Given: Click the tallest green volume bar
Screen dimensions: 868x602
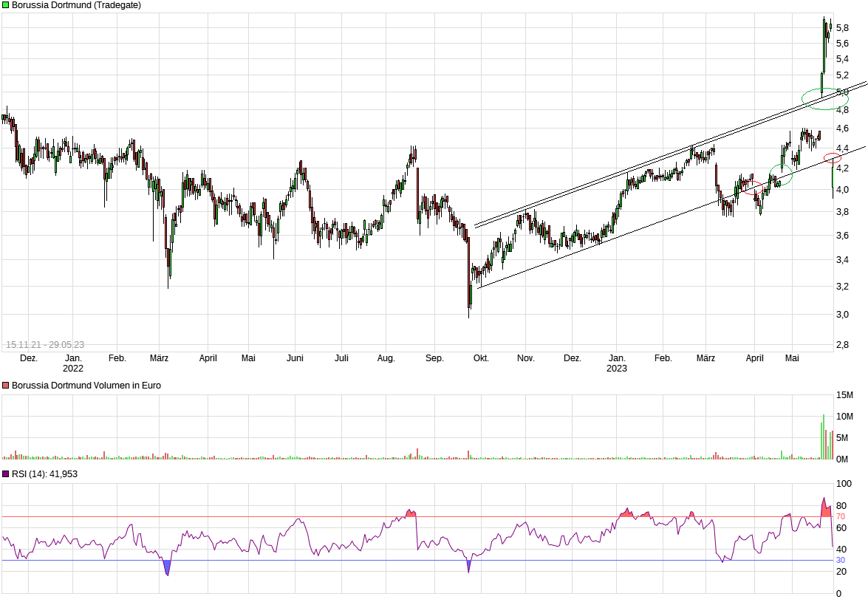Looking at the screenshot, I should (823, 437).
